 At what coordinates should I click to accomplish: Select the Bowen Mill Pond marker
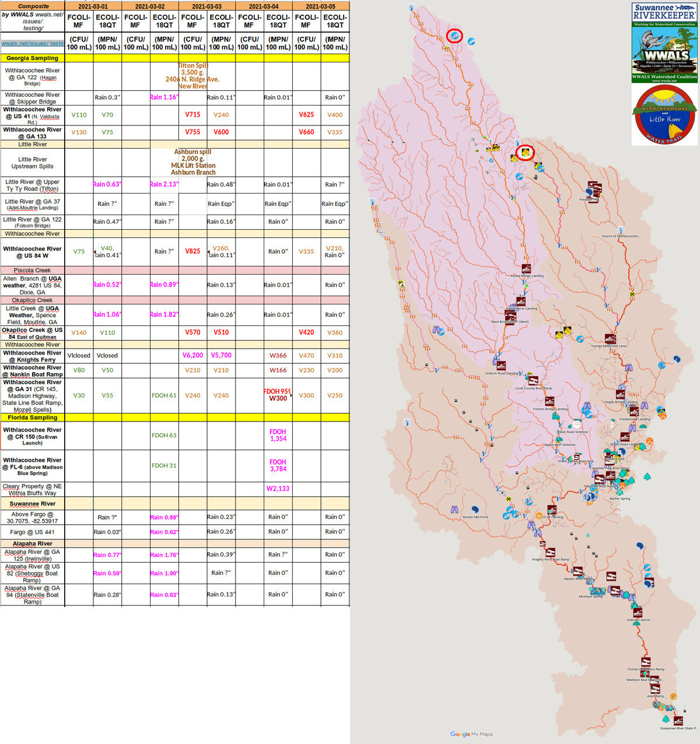click(475, 510)
